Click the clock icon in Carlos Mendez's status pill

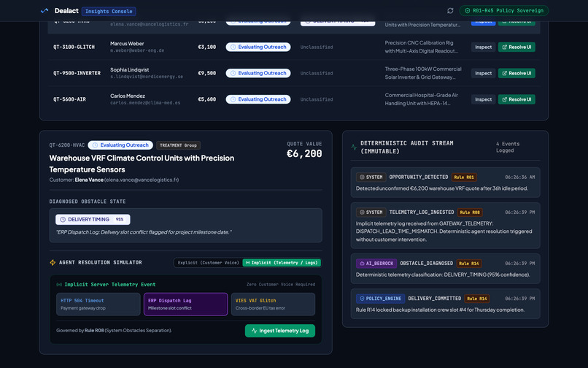(x=233, y=99)
